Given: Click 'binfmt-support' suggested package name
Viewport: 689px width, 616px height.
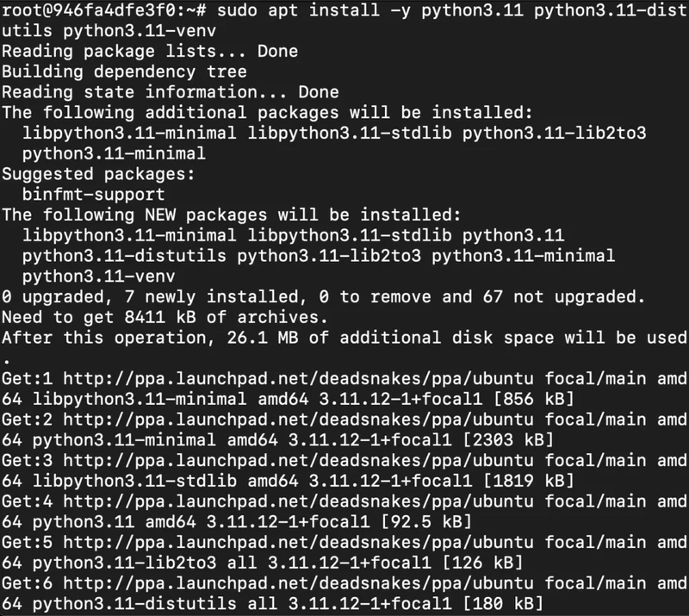Looking at the screenshot, I should [x=94, y=195].
